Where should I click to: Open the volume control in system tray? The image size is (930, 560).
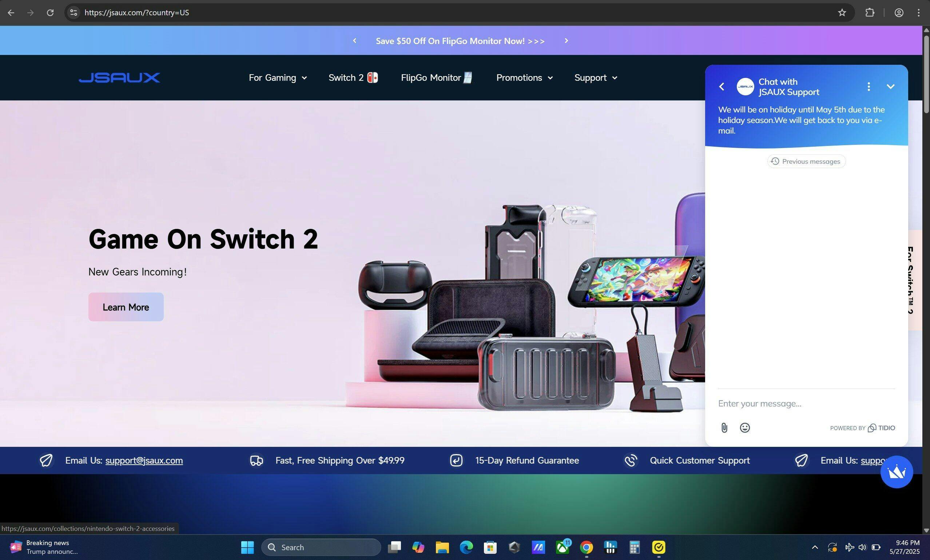point(862,547)
